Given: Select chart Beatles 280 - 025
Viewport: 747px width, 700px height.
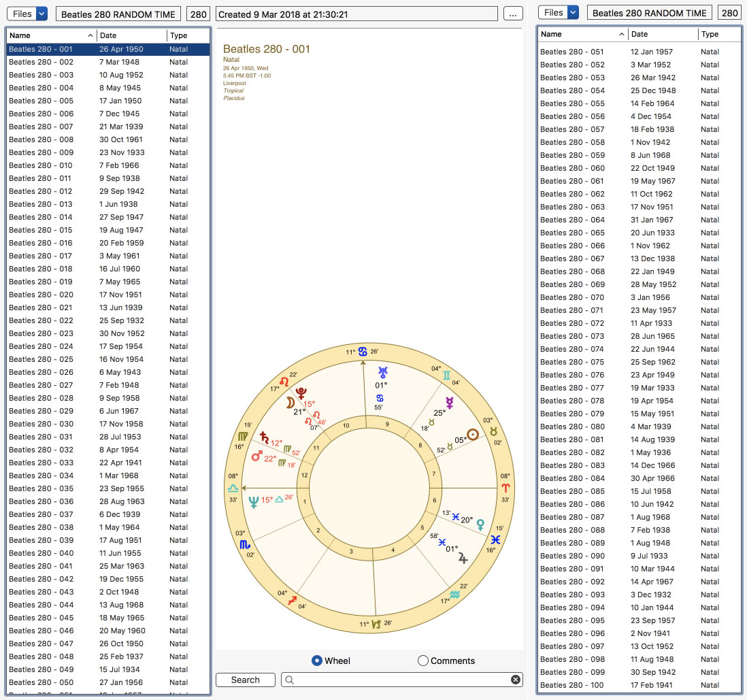Looking at the screenshot, I should [108, 359].
